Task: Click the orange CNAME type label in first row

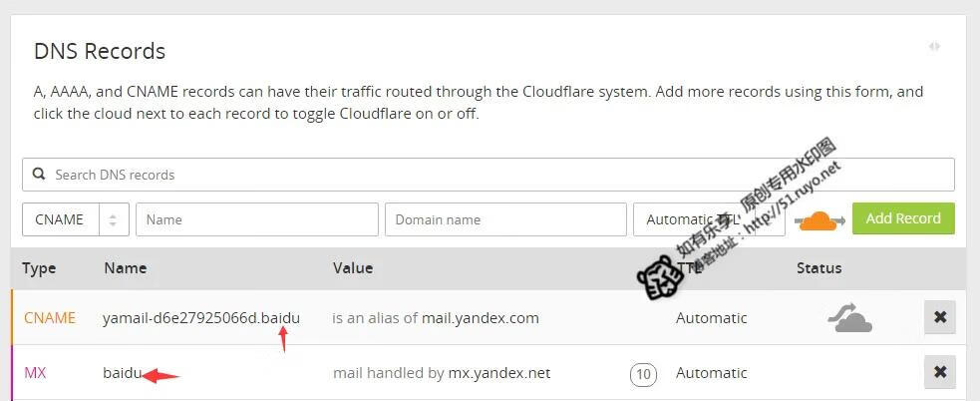Action: 49,318
